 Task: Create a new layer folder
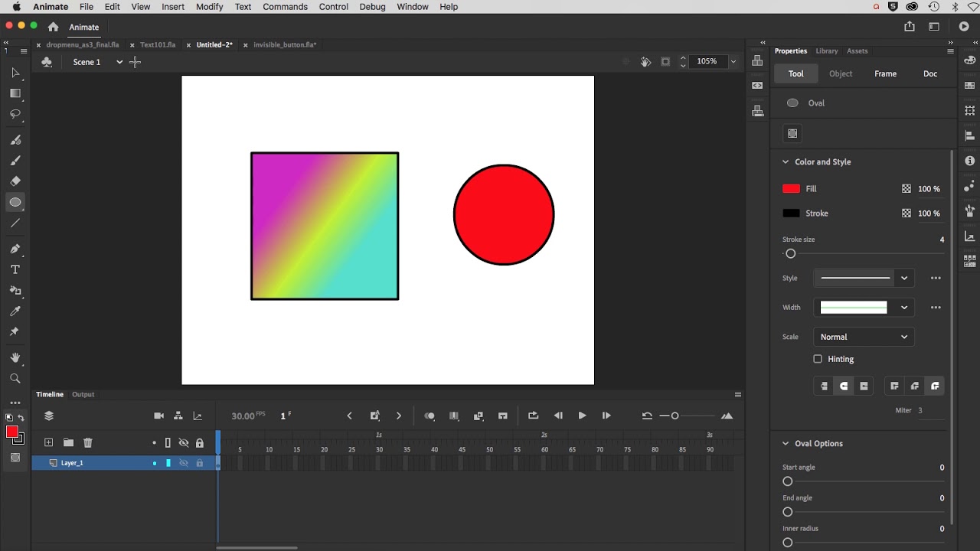pos(68,442)
